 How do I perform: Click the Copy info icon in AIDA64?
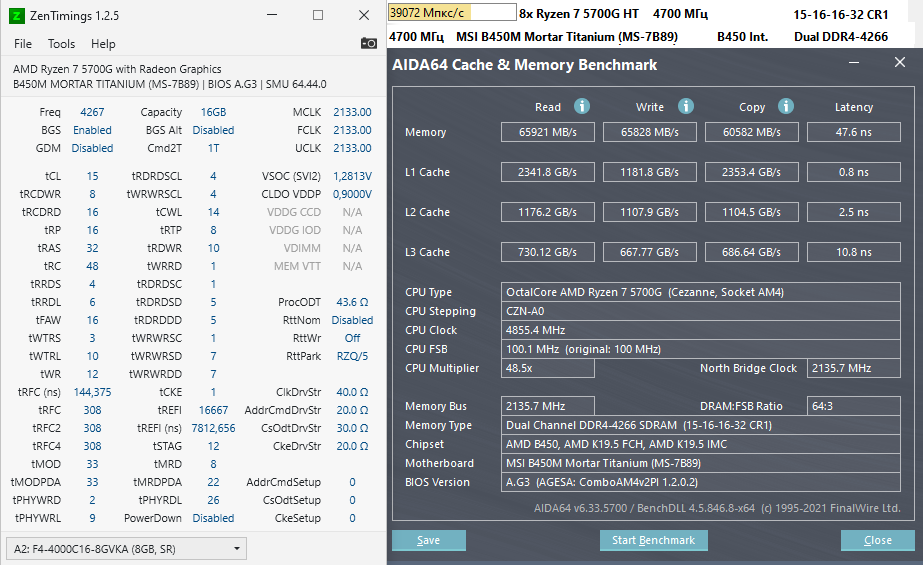(786, 106)
